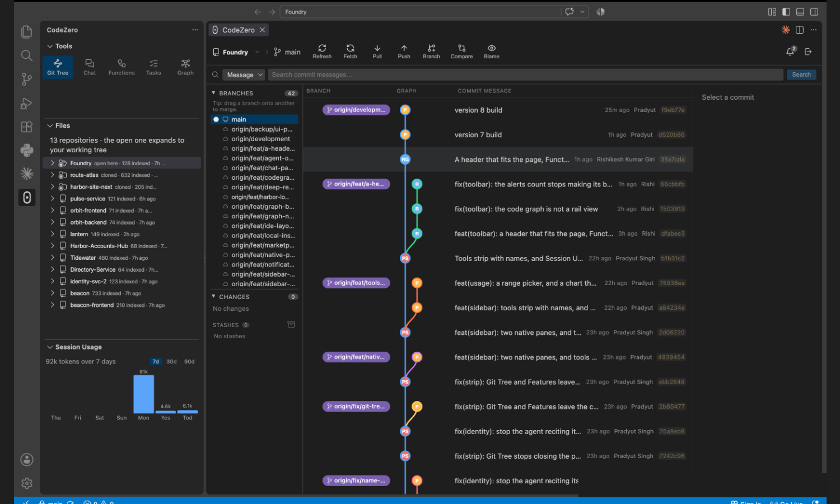Open the CodeZero activity bar icon
The height and width of the screenshot is (504, 840).
coord(26,197)
